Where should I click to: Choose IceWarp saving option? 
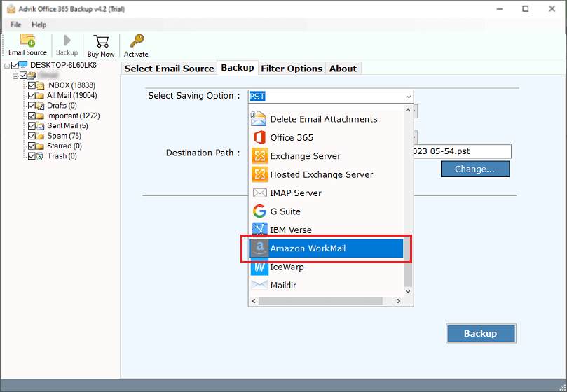point(326,267)
